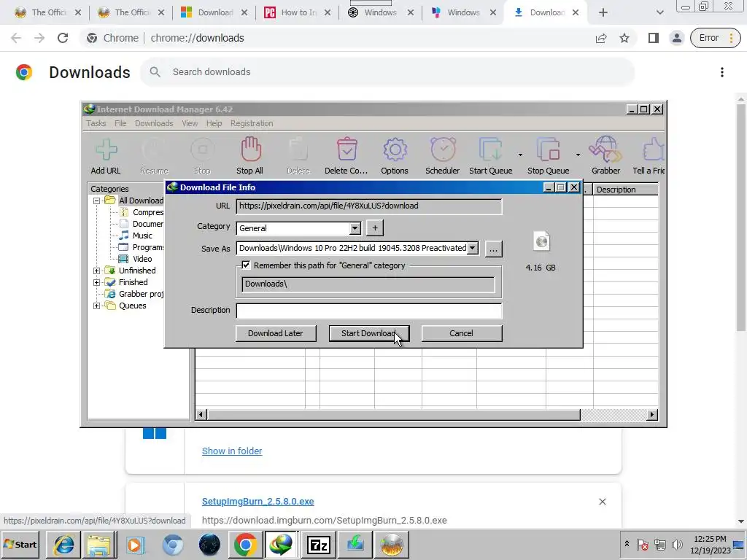Open the Grabber tool icon

click(605, 149)
